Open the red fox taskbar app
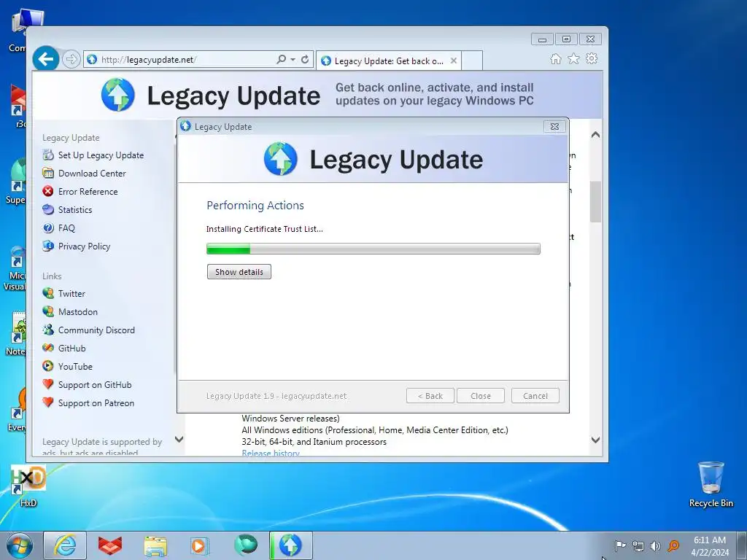Viewport: 747px width, 560px height. 110,545
